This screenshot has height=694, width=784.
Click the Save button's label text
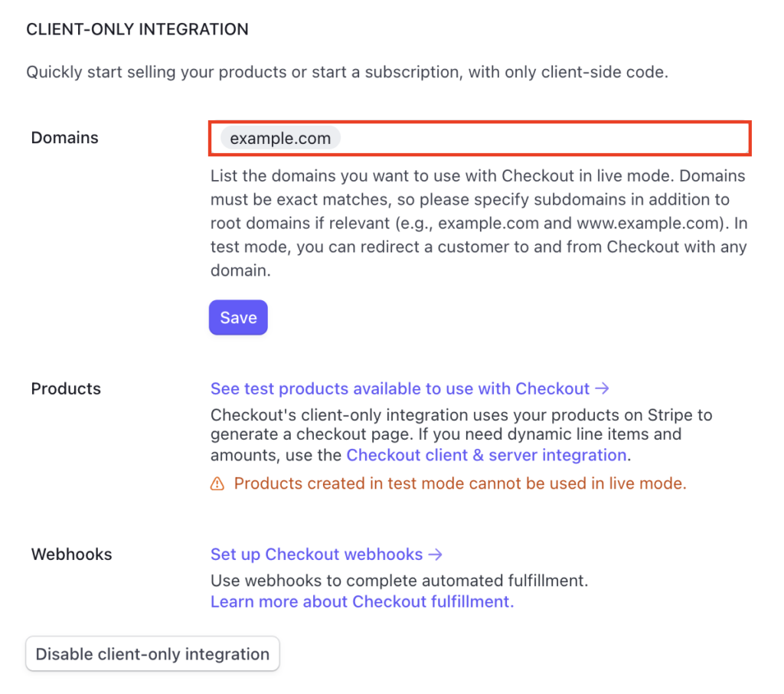[237, 317]
